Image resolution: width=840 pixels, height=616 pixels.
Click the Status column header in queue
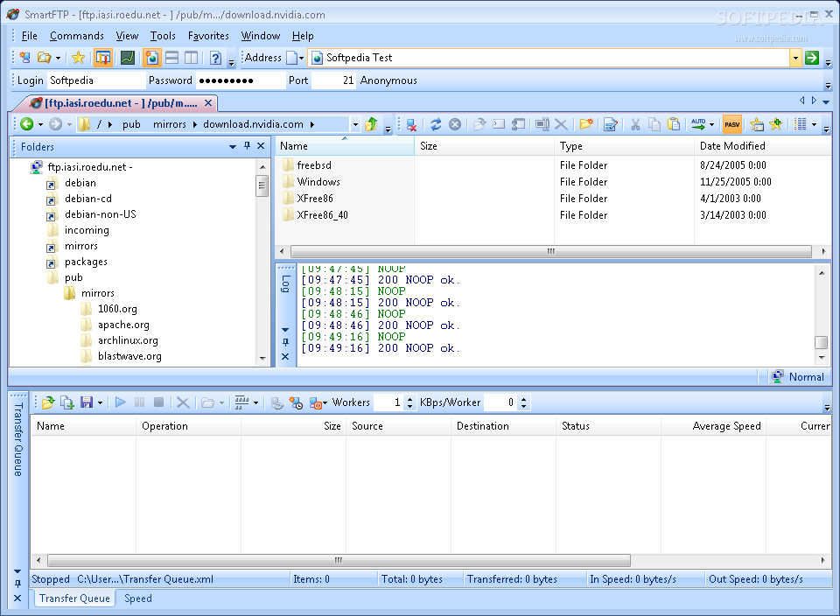click(x=608, y=426)
